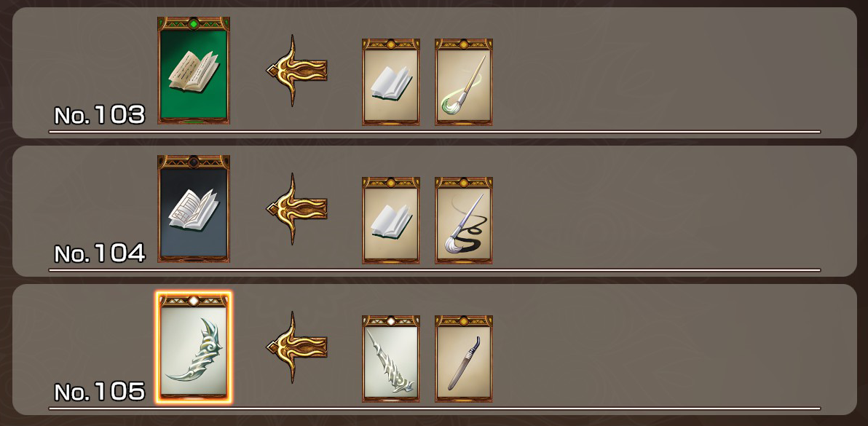Click the empty area of recipe row 104

click(664, 210)
